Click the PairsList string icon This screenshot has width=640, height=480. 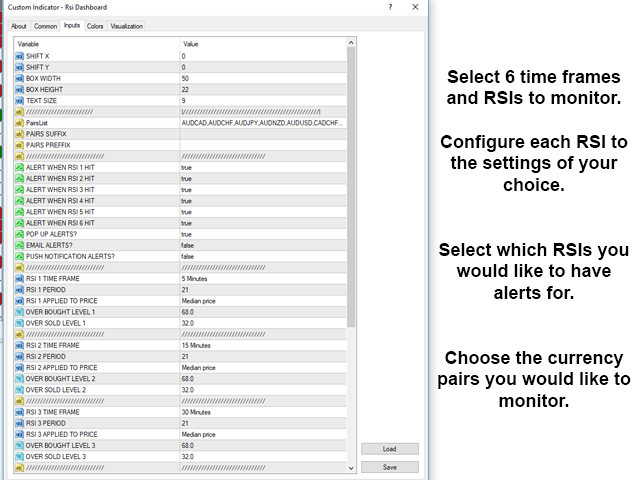pos(20,123)
